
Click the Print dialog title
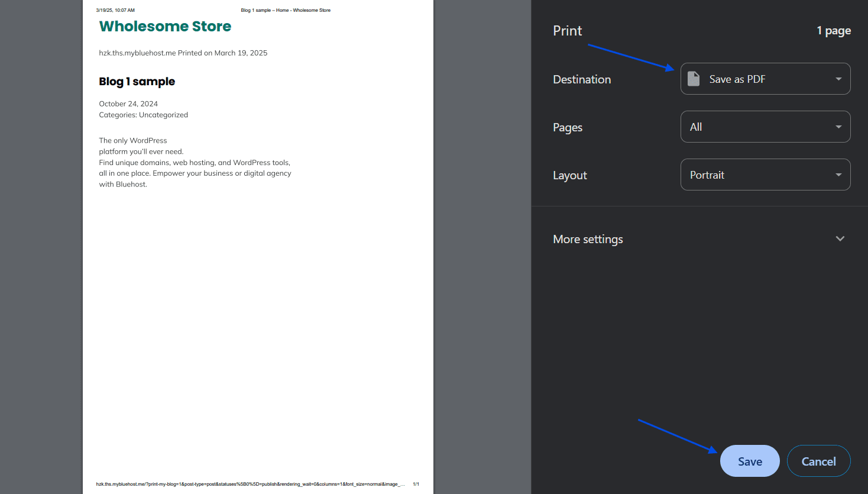567,31
